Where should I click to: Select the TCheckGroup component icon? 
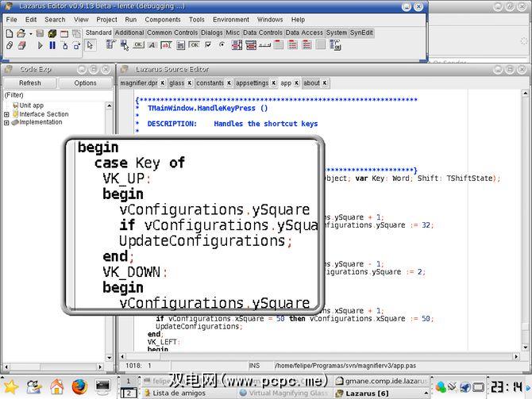pyautogui.click(x=306, y=44)
